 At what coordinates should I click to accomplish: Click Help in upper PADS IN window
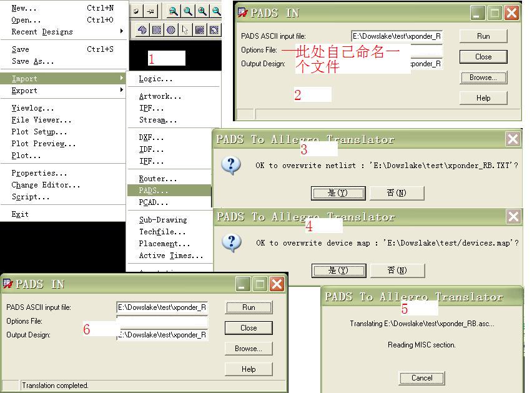(483, 98)
